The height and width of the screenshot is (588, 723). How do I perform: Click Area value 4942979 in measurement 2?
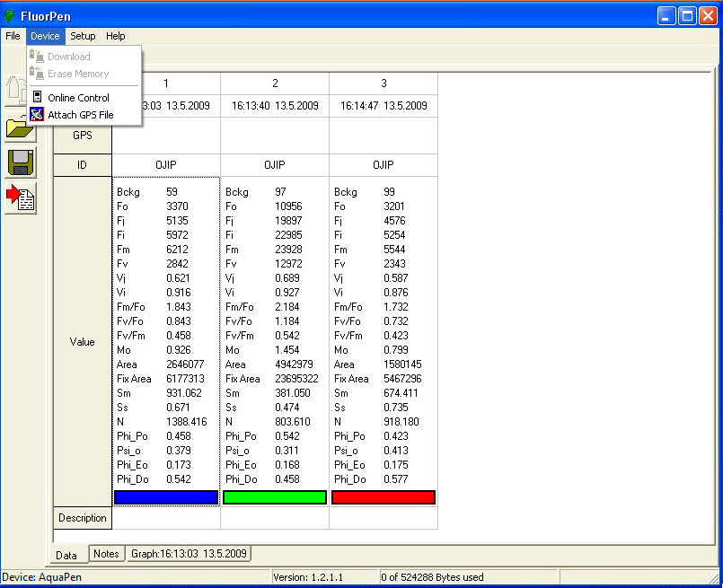pyautogui.click(x=295, y=364)
